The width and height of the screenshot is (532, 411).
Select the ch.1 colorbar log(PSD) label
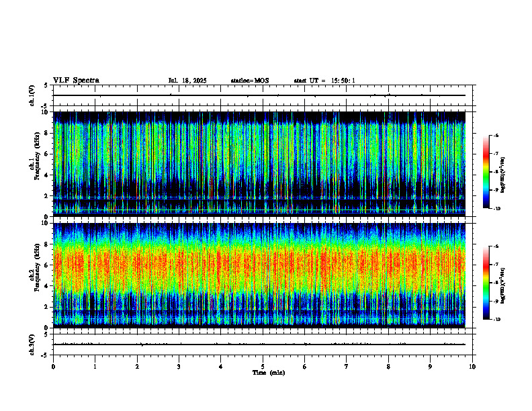pyautogui.click(x=503, y=175)
